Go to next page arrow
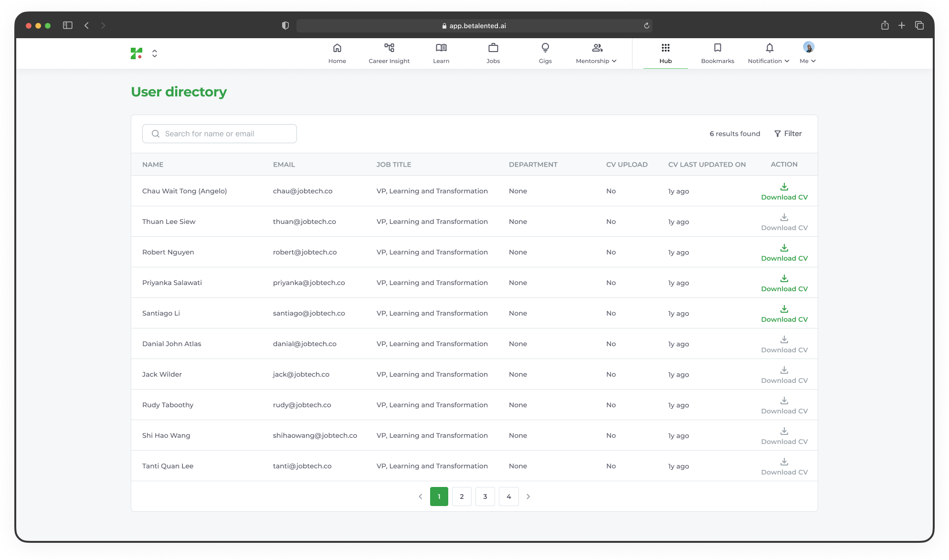Viewport: 949px width, 560px height. [x=528, y=497]
